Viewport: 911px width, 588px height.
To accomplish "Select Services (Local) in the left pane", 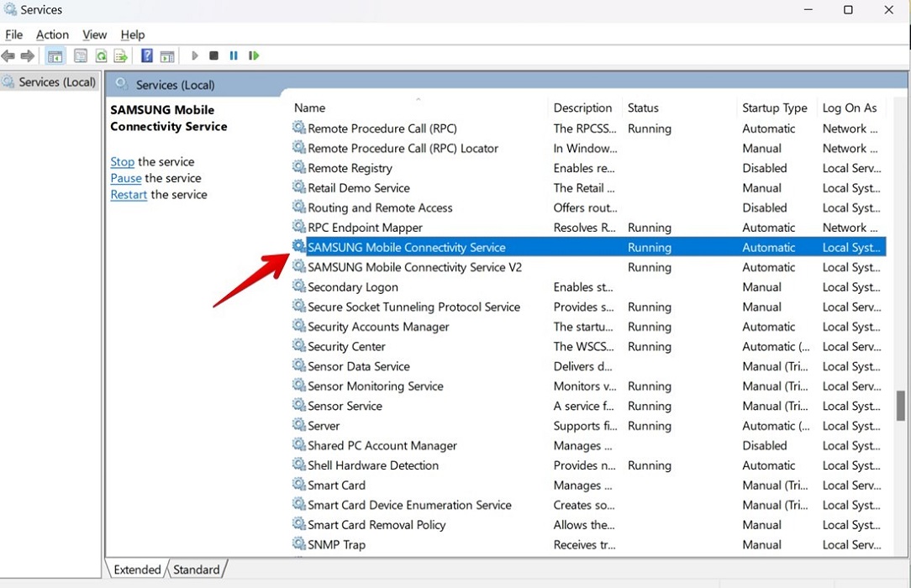I will coord(57,81).
